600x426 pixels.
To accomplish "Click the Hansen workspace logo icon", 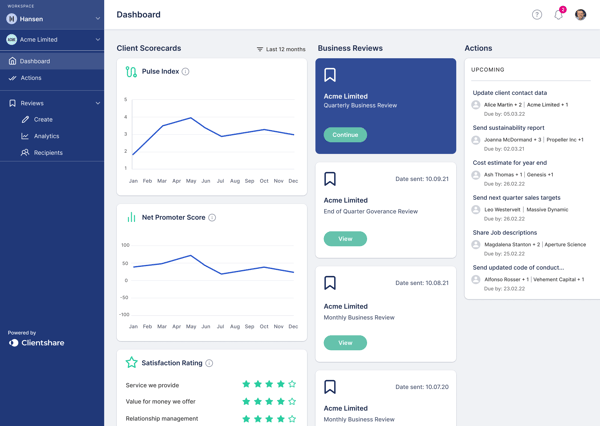I will [x=11, y=18].
